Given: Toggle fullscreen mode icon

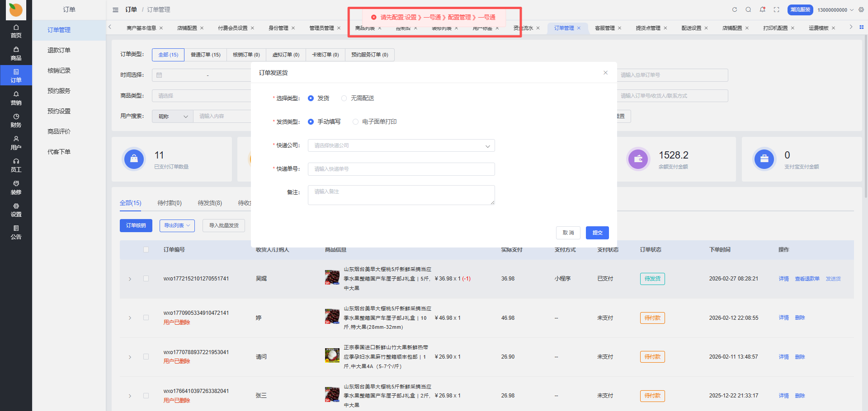Looking at the screenshot, I should 777,9.
